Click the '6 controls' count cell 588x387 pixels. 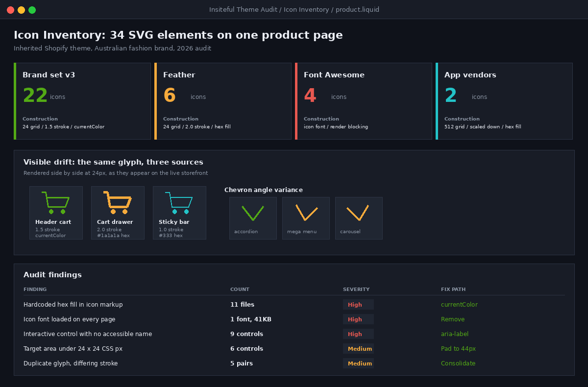click(x=246, y=349)
